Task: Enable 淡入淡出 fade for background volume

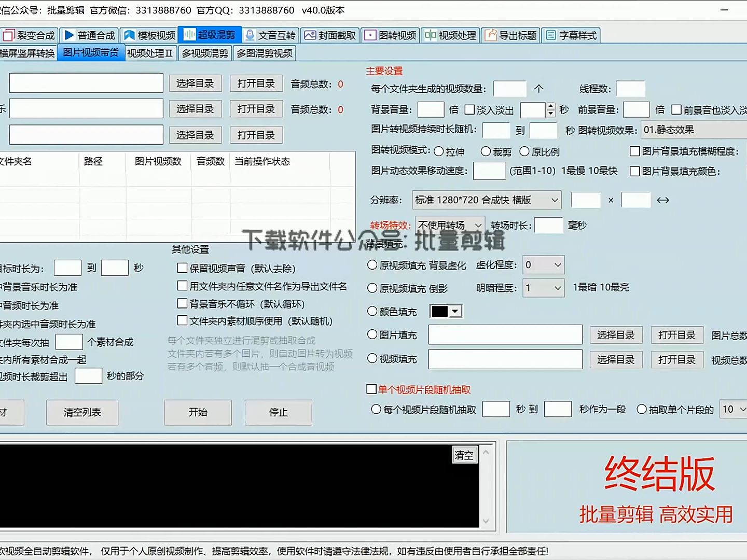Action: pos(470,110)
